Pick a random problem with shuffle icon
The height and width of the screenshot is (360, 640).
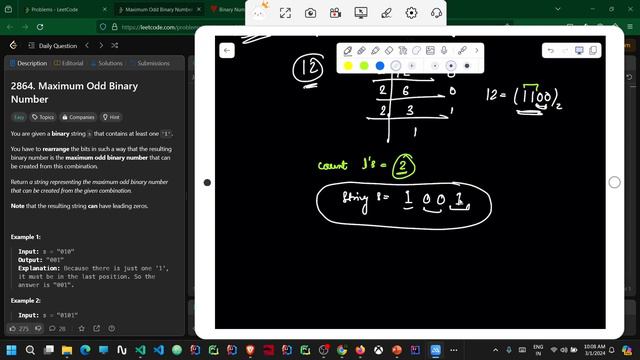point(115,46)
